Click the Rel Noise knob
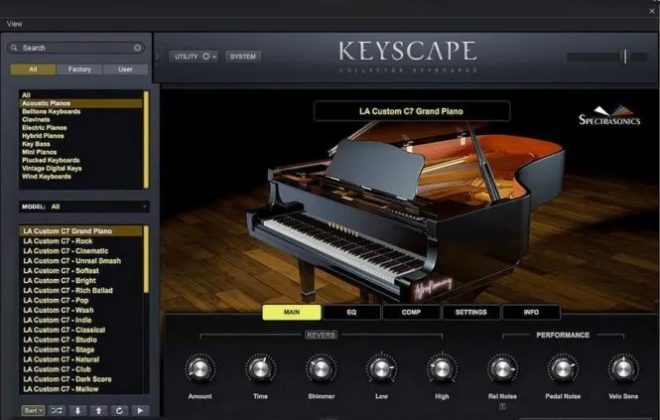This screenshot has height=420, width=660. (x=502, y=369)
